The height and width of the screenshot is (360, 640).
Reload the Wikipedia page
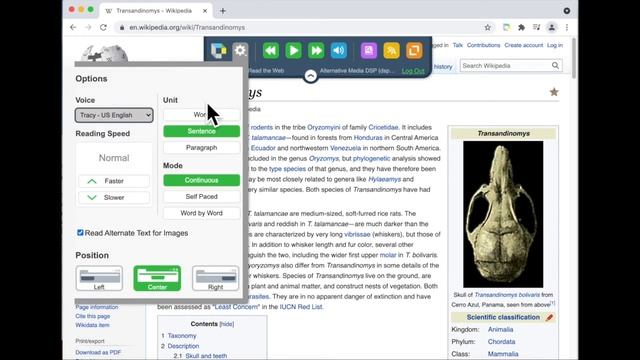[x=103, y=27]
